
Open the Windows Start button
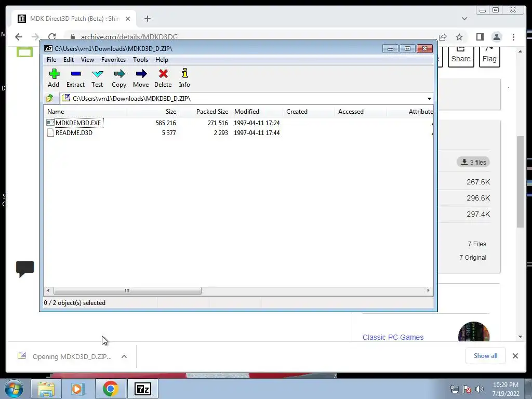click(14, 389)
